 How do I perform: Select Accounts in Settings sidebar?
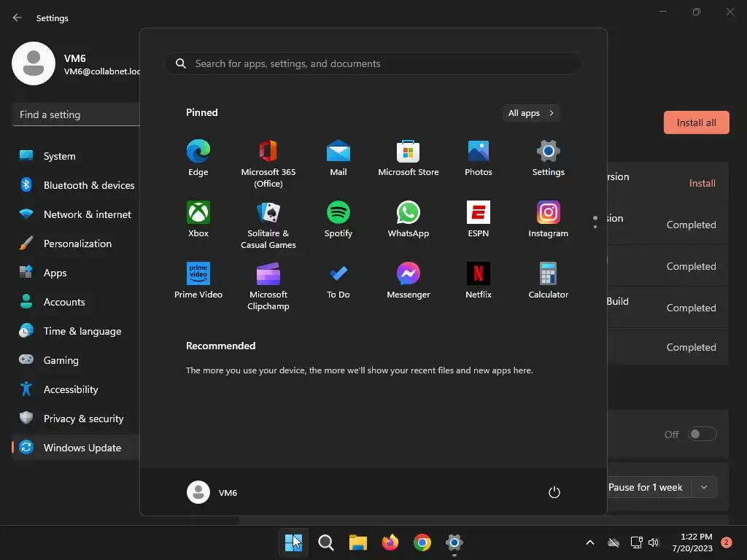(x=76, y=302)
